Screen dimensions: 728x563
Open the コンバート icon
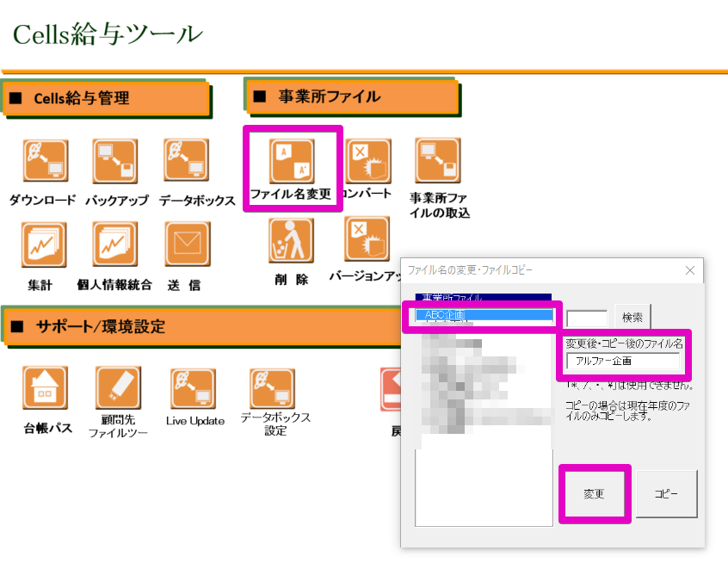[x=367, y=161]
